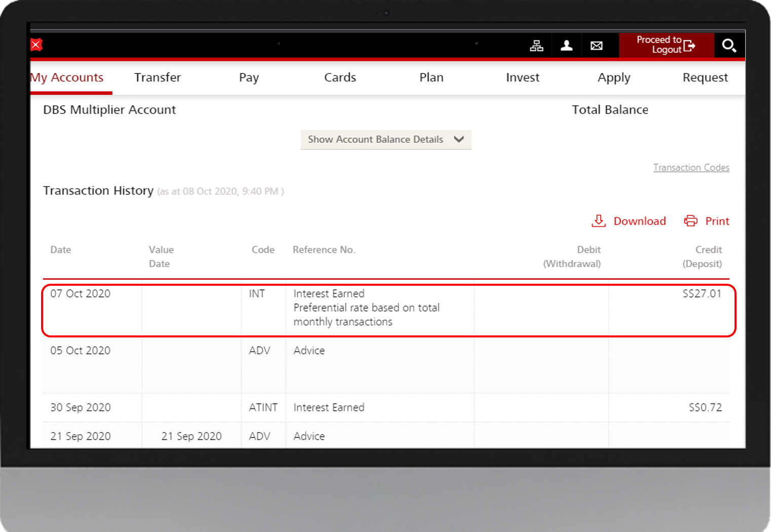This screenshot has width=771, height=532.
Task: Open the Plan section
Action: point(431,78)
